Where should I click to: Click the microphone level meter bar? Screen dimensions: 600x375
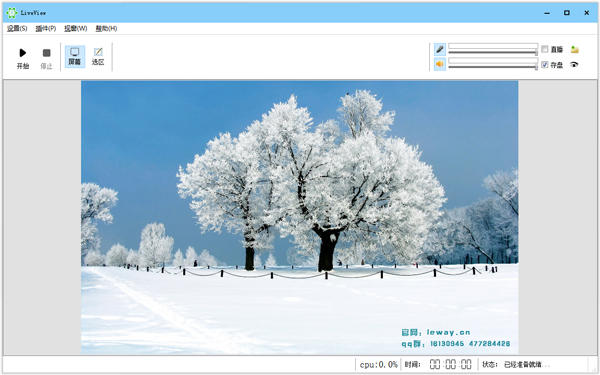(x=493, y=46)
